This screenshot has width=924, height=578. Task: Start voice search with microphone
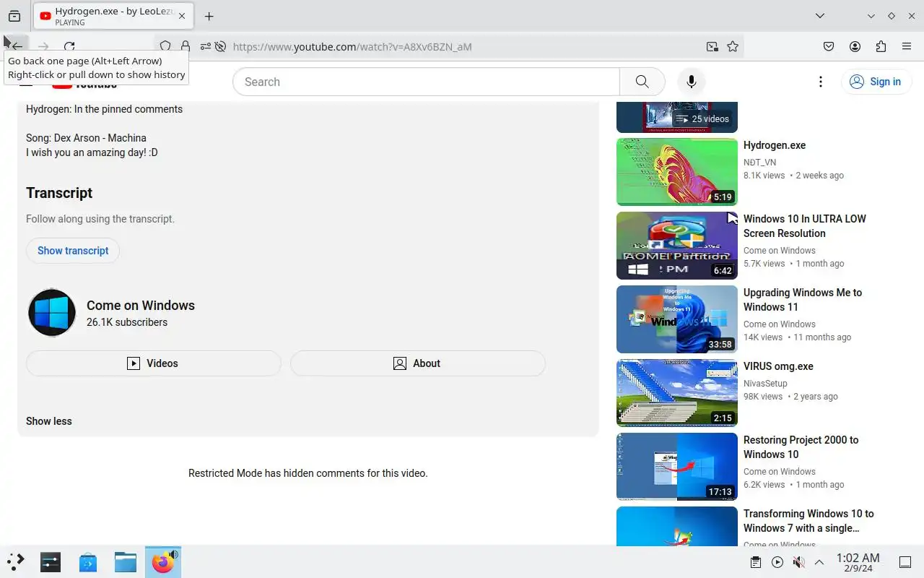[691, 82]
